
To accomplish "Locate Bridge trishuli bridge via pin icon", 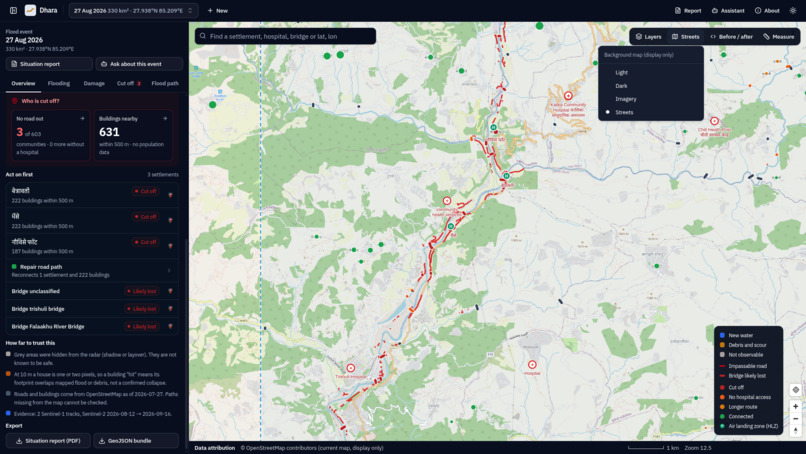I will (x=171, y=309).
